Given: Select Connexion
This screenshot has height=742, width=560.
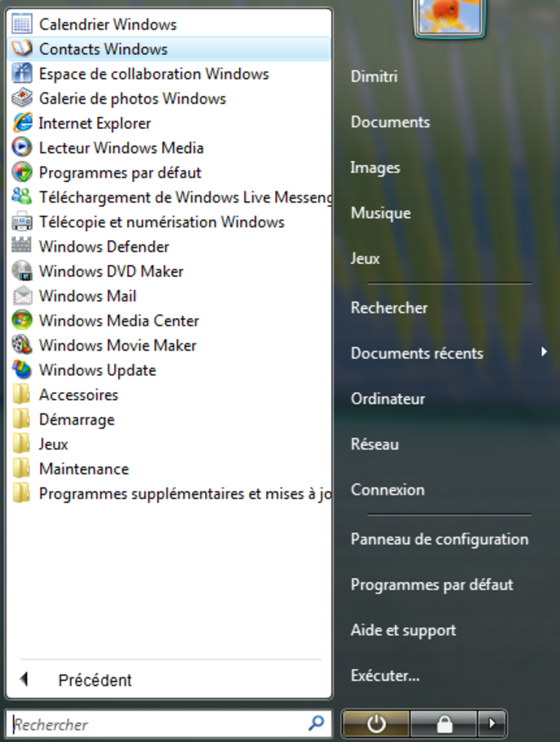Looking at the screenshot, I should point(388,490).
